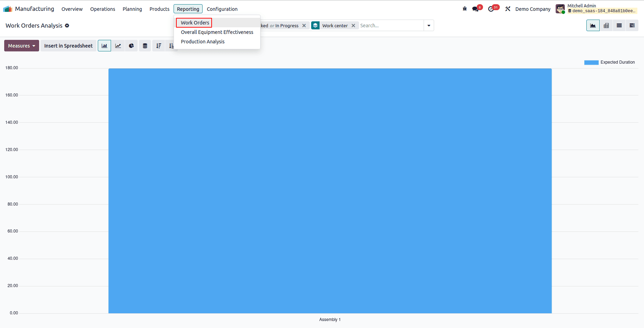Click the Demo Company switcher

(x=533, y=9)
